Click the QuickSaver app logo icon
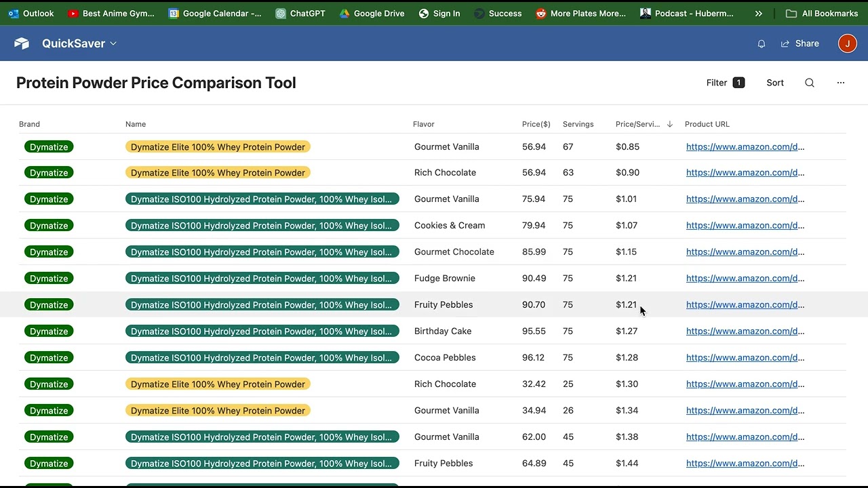Image resolution: width=868 pixels, height=488 pixels. (x=22, y=43)
